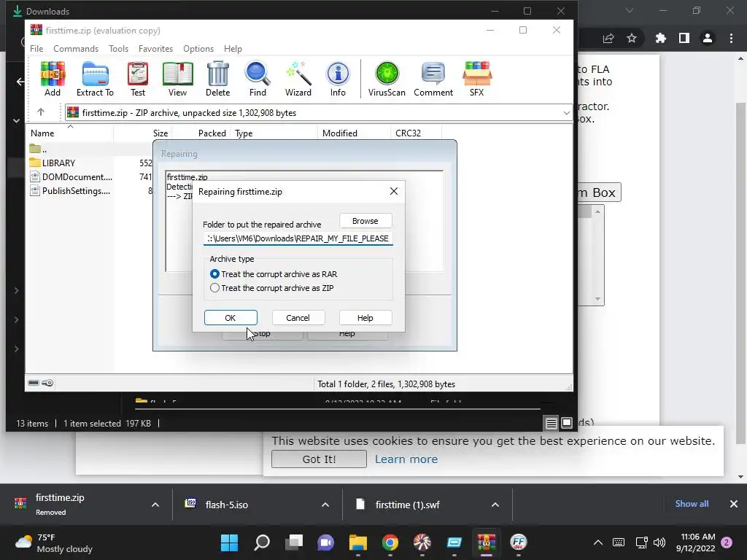Switch to Google Chrome in taskbar
This screenshot has width=747, height=560.
point(390,542)
